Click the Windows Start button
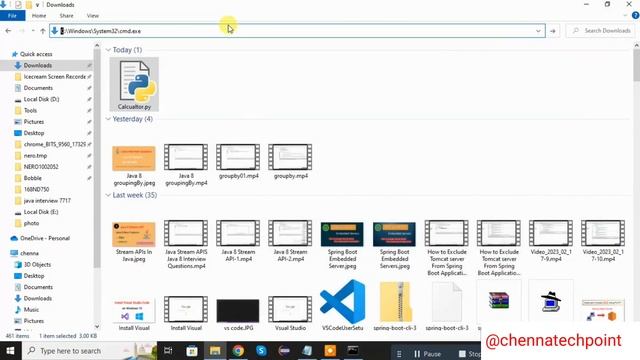This screenshot has width=640, height=360. tap(10, 351)
